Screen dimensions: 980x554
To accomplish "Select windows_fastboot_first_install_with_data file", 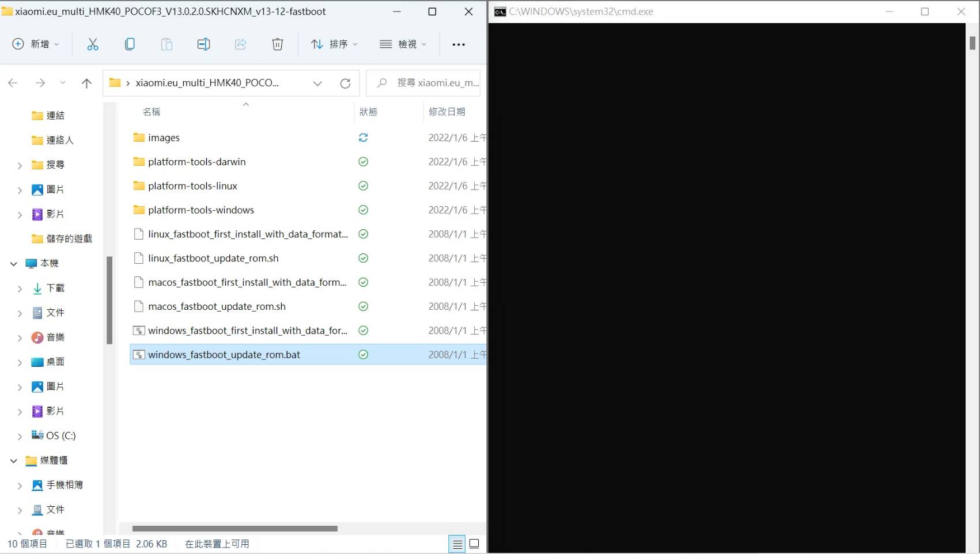I will click(248, 331).
